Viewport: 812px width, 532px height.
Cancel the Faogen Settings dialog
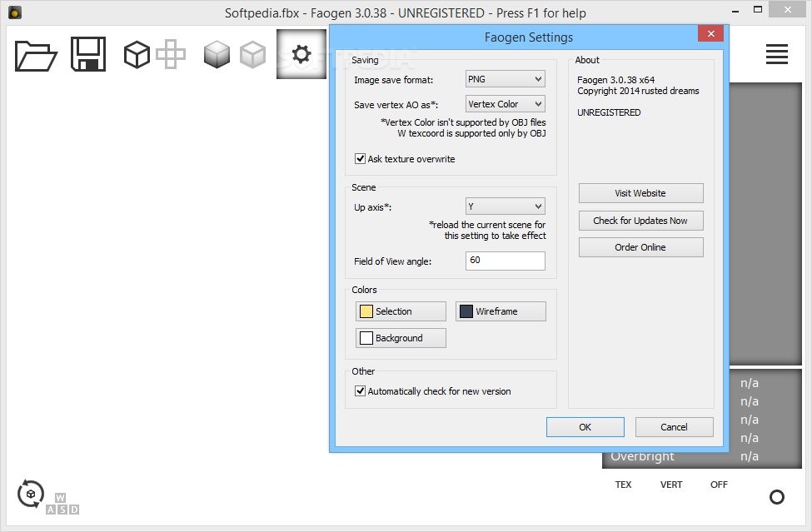[x=675, y=427]
